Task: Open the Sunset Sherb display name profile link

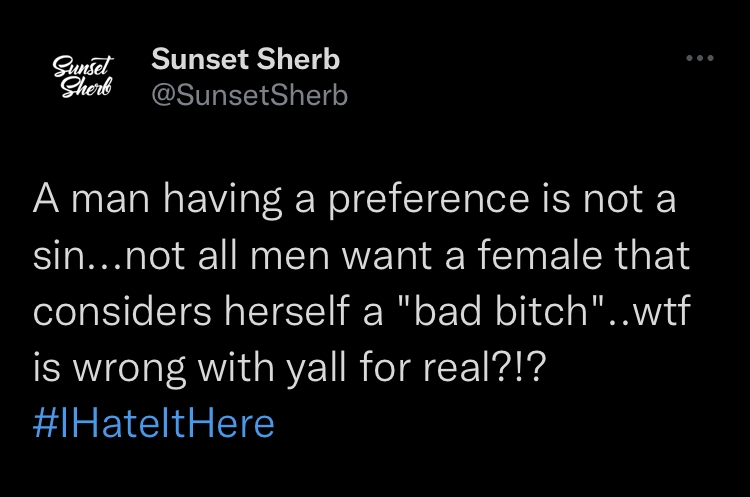Action: [x=245, y=60]
